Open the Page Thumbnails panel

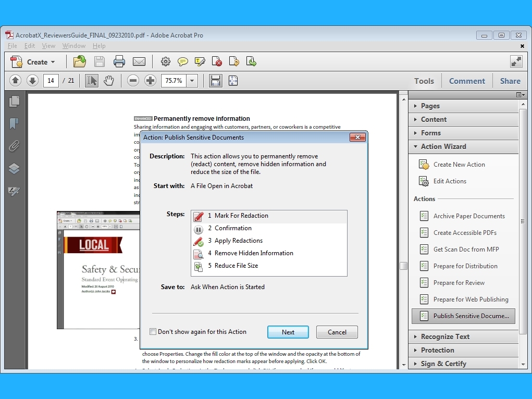click(15, 102)
